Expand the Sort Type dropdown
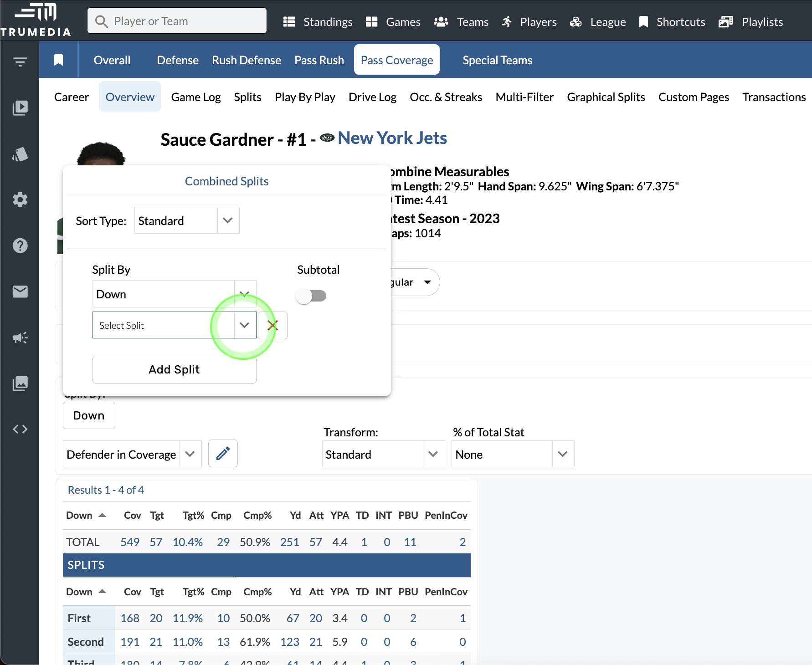The width and height of the screenshot is (812, 665). tap(228, 220)
